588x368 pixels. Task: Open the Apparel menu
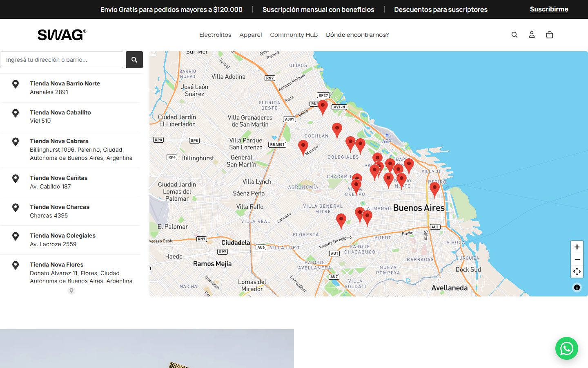[251, 35]
